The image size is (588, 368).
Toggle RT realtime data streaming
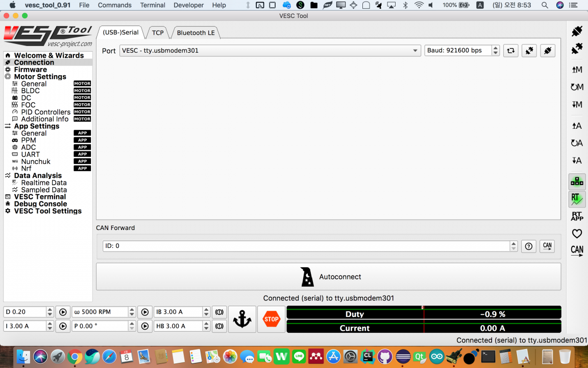[577, 199]
